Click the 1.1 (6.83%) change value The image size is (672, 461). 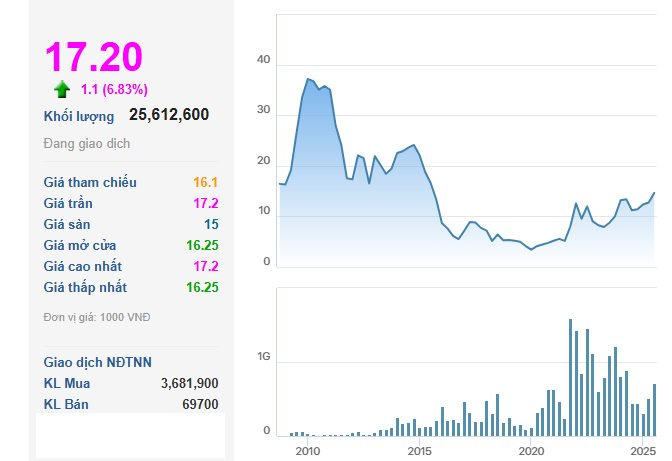[114, 89]
